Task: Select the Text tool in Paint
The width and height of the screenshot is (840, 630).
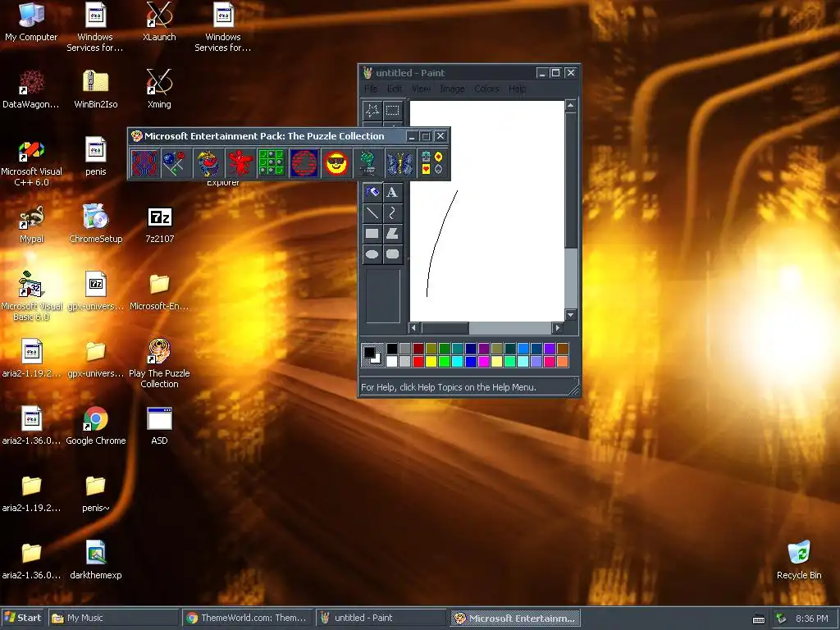Action: pyautogui.click(x=393, y=192)
